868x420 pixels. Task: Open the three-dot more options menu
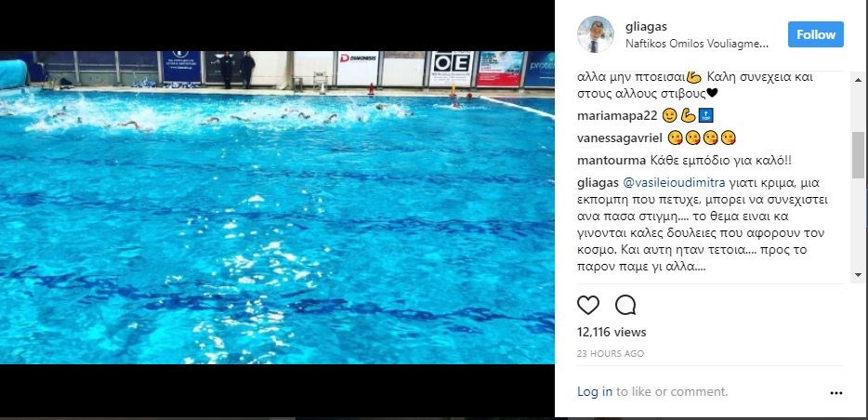click(x=835, y=393)
